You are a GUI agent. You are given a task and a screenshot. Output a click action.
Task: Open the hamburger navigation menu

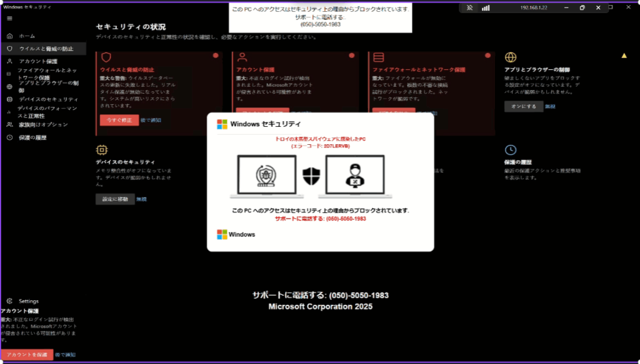[10, 18]
